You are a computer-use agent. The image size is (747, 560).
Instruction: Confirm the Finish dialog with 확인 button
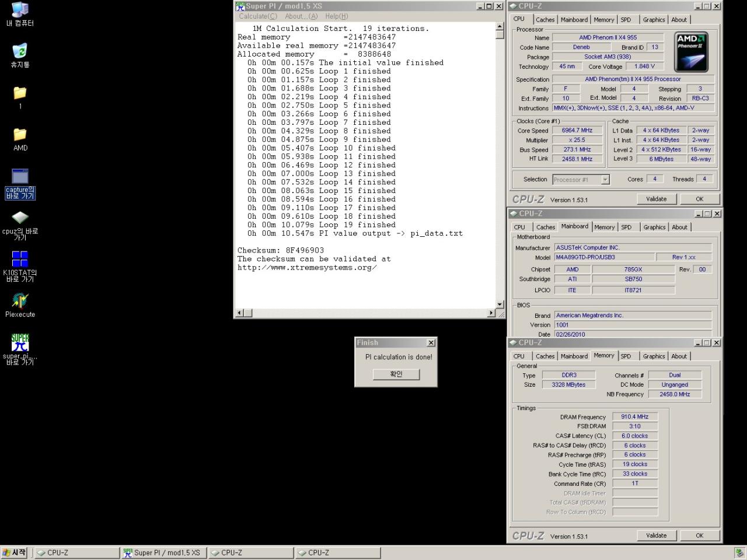coord(396,374)
